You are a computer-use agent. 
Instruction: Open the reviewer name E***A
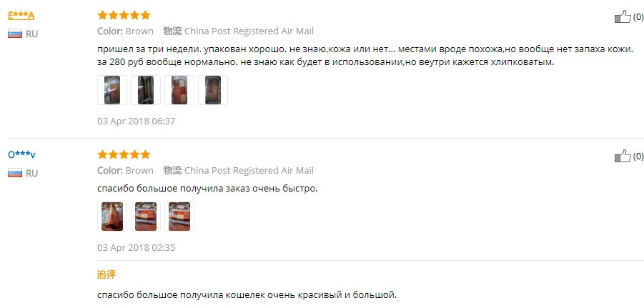(21, 16)
